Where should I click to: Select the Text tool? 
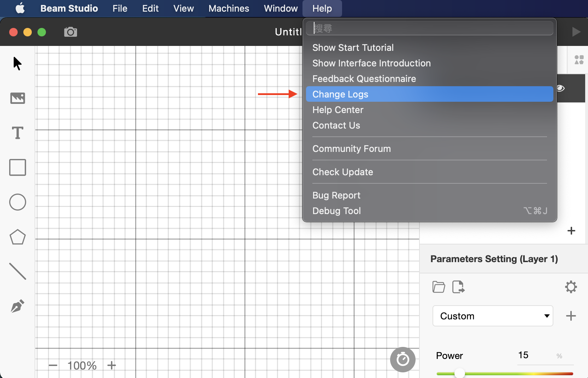(x=18, y=133)
